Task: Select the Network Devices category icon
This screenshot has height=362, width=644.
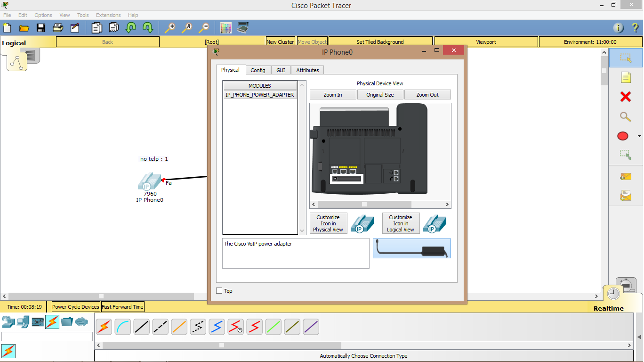Action: tap(8, 322)
